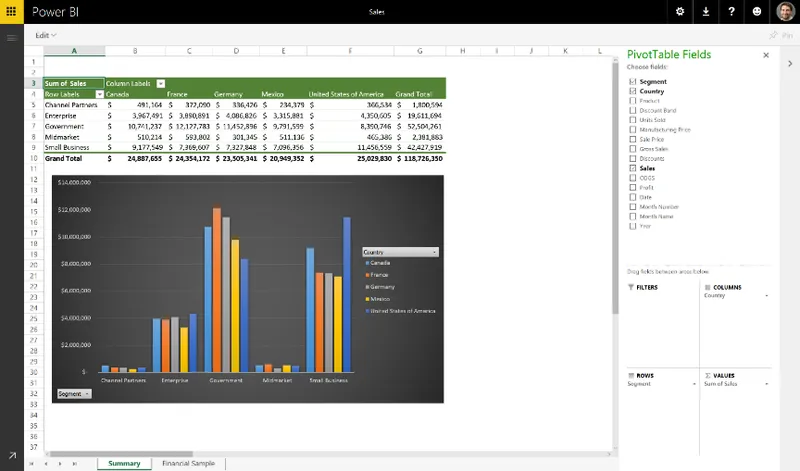Check the Product field checkbox
Viewport: 800px width, 471px height.
click(633, 101)
